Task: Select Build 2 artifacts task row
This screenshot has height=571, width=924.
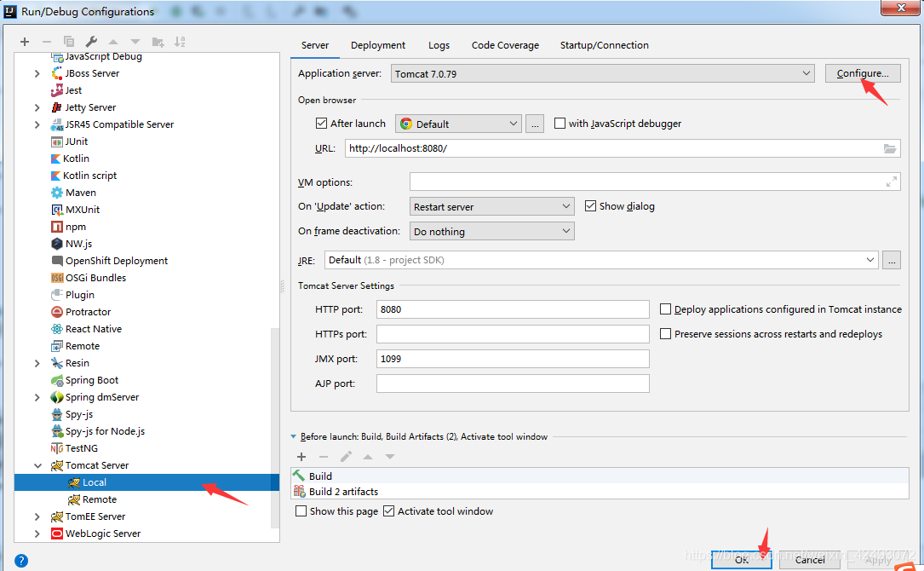Action: pyautogui.click(x=600, y=492)
